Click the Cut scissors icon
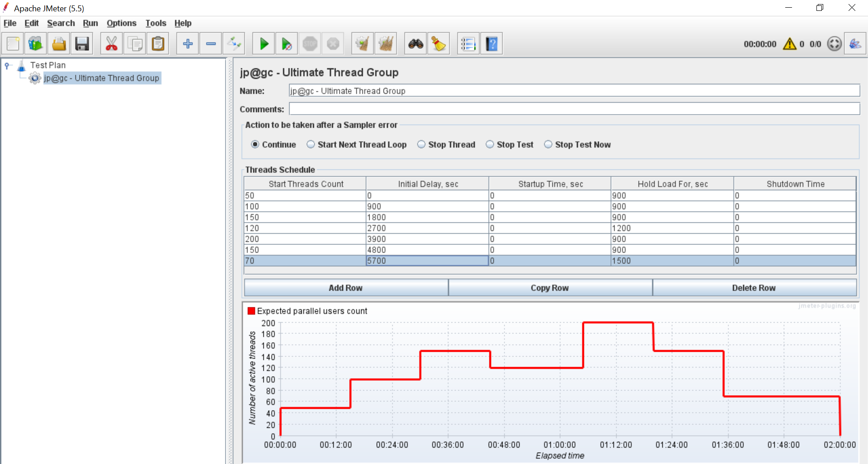Viewport: 868px width, 464px height. coord(111,44)
